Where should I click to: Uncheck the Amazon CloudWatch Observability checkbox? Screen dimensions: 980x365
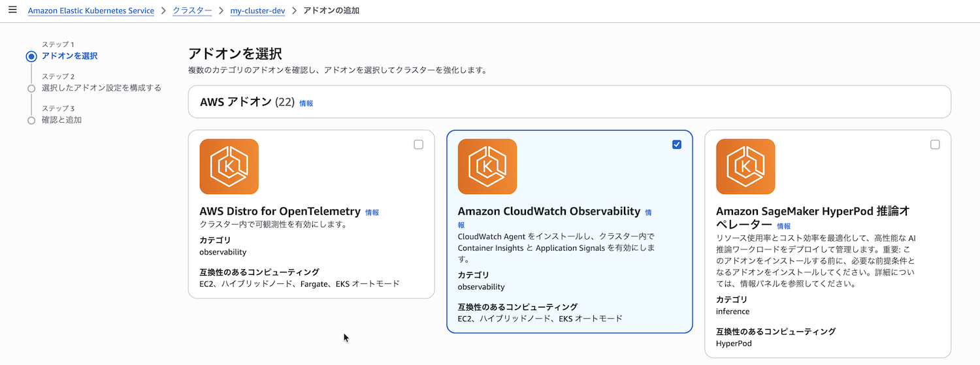[676, 145]
